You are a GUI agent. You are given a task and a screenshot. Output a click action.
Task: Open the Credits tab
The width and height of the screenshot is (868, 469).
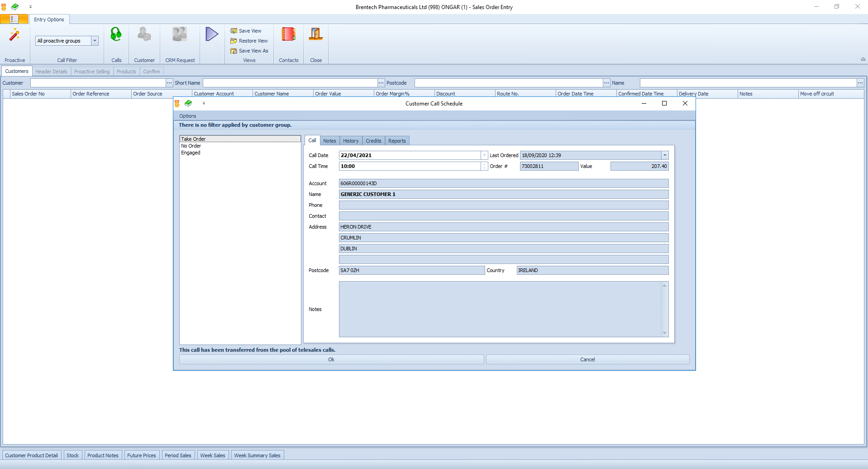point(373,141)
